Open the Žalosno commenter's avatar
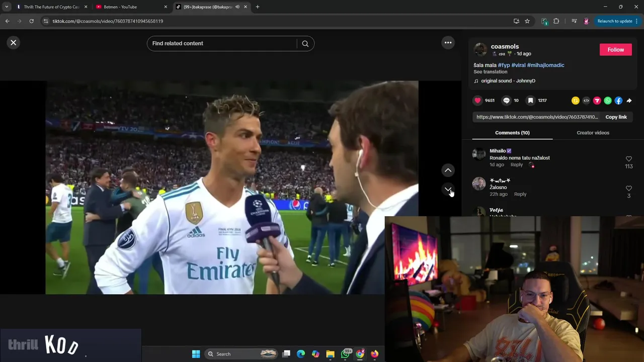644x362 pixels. click(478, 184)
